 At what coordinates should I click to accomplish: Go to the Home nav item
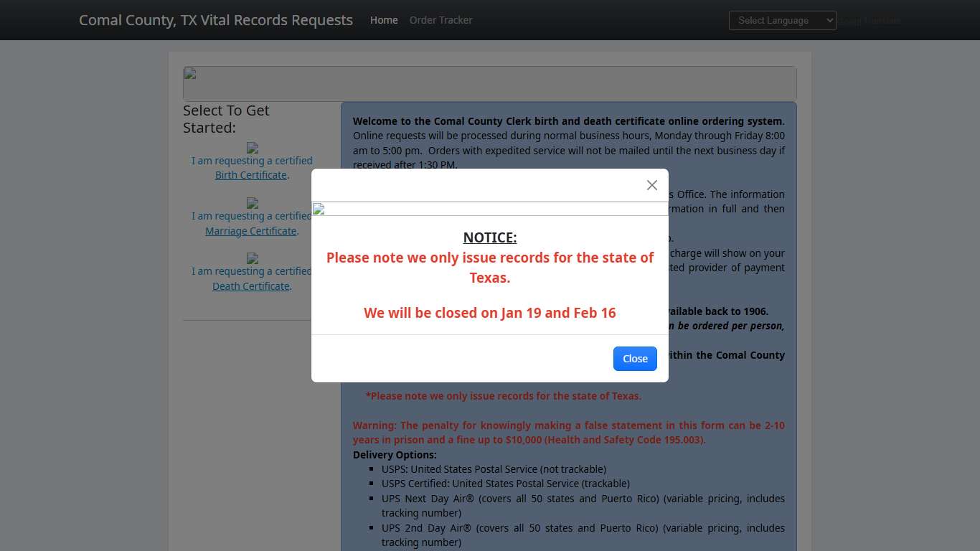pyautogui.click(x=384, y=20)
